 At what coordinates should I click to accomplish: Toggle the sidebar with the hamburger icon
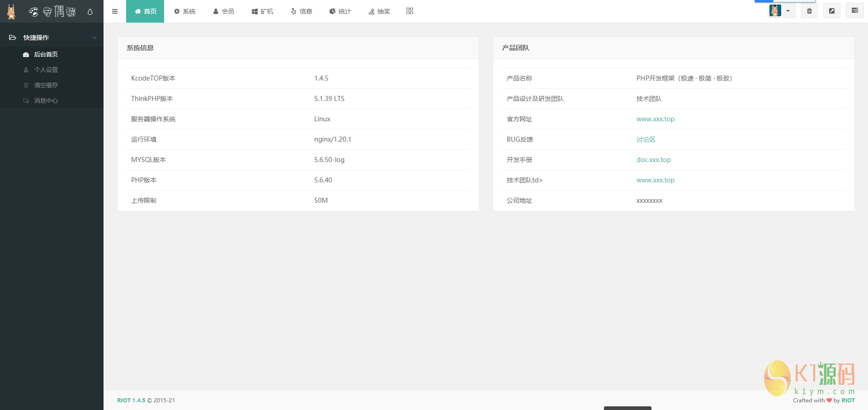(115, 11)
